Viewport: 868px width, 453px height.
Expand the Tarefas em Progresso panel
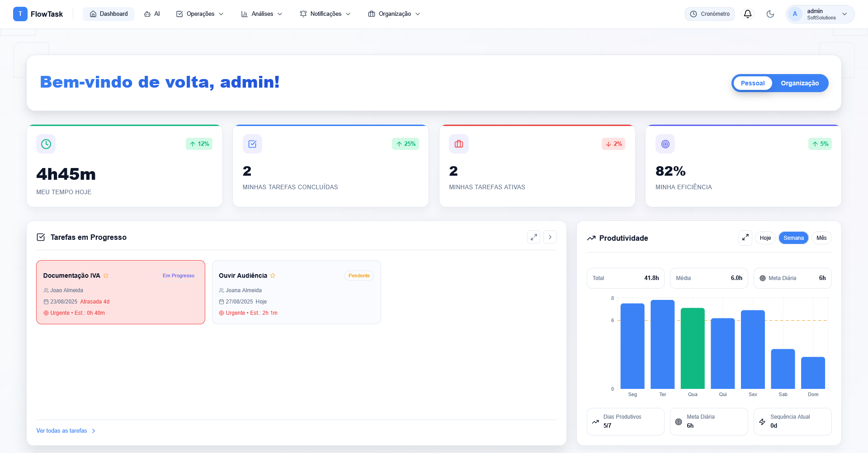(x=533, y=237)
